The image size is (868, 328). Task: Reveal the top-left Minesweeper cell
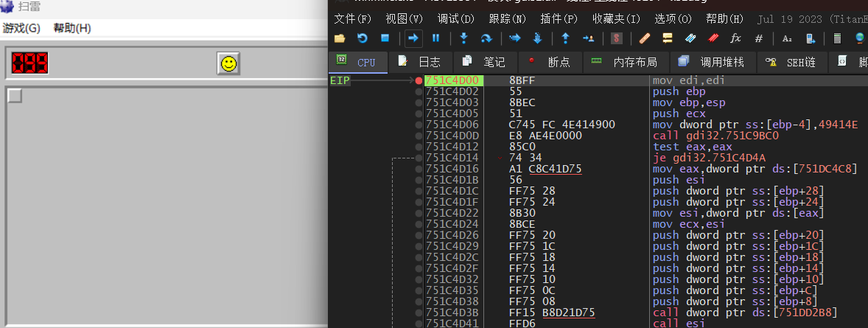(15, 96)
